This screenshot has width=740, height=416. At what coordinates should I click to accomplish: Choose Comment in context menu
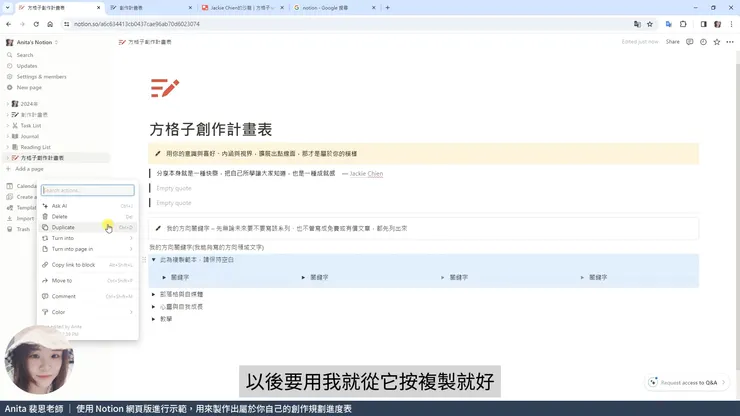tap(87, 297)
